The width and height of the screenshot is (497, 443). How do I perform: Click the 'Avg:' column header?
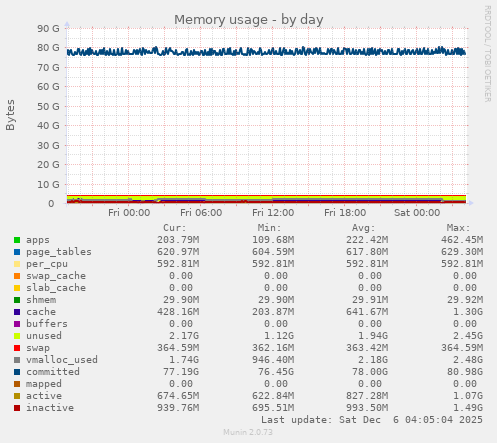pyautogui.click(x=363, y=228)
